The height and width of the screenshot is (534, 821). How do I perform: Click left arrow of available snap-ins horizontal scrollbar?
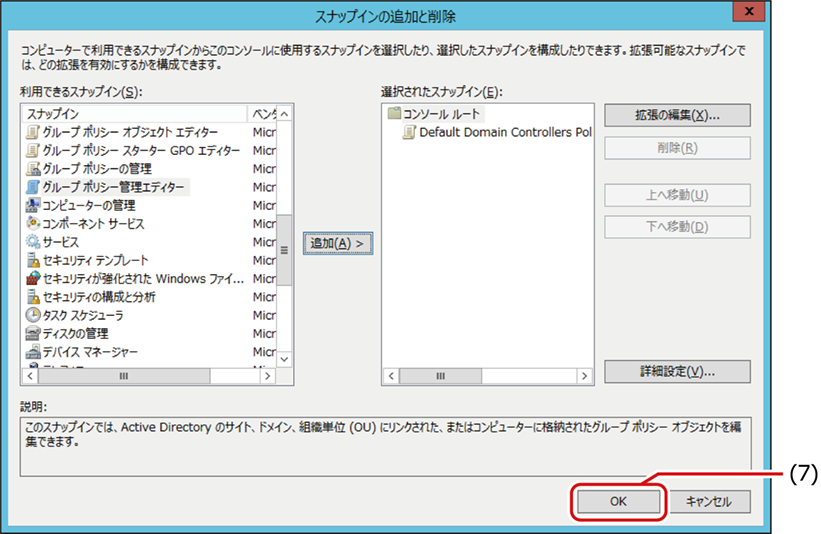[x=30, y=376]
